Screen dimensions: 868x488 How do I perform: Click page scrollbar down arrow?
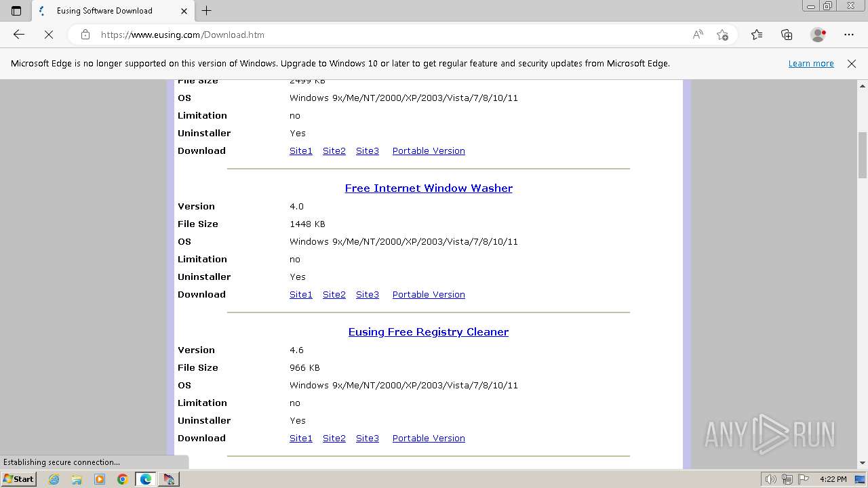click(x=863, y=463)
